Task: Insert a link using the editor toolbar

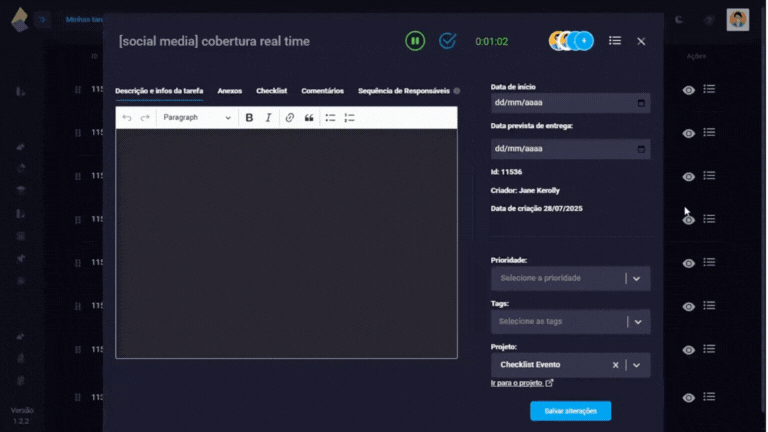Action: pyautogui.click(x=290, y=118)
